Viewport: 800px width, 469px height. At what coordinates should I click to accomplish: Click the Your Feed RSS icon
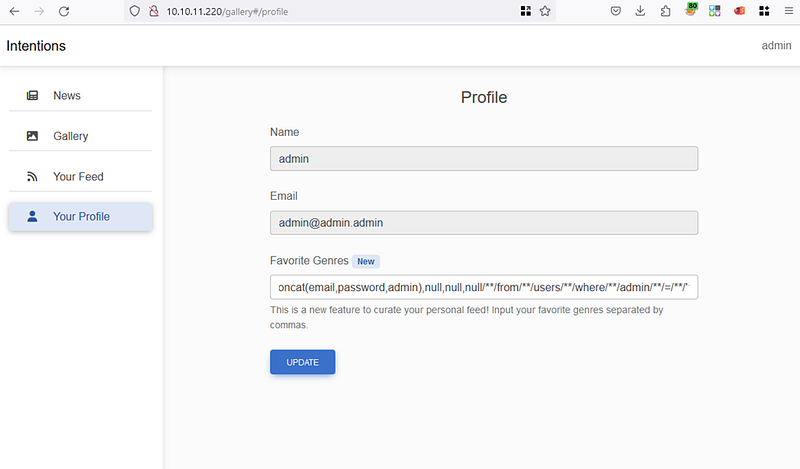[32, 177]
